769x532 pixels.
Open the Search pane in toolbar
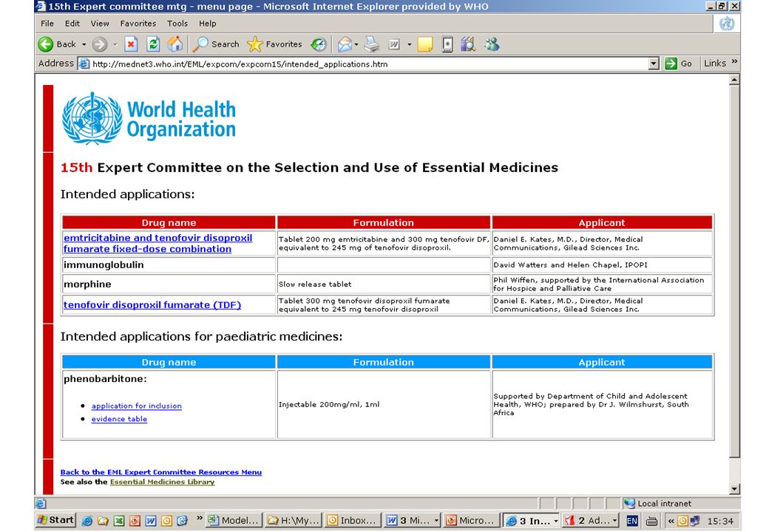tap(216, 44)
